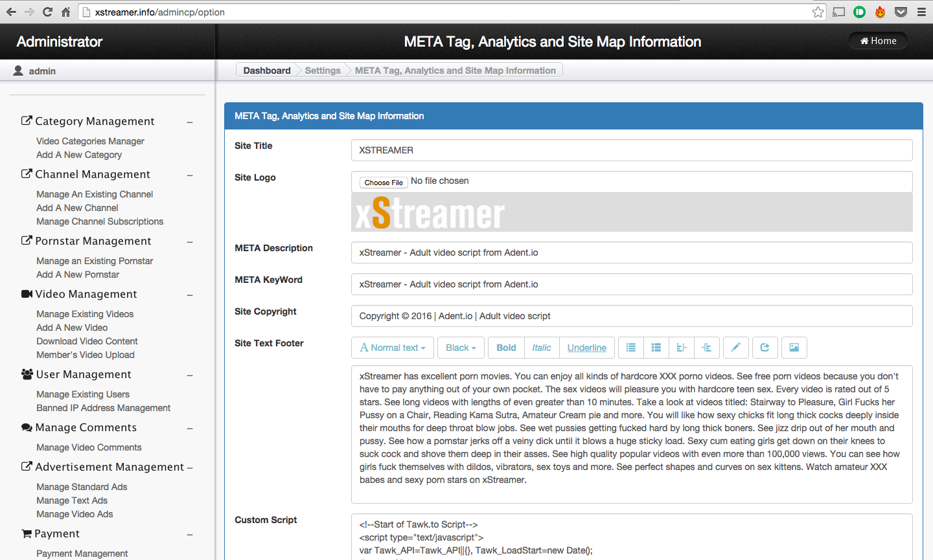Click the User Management people icon

[27, 374]
